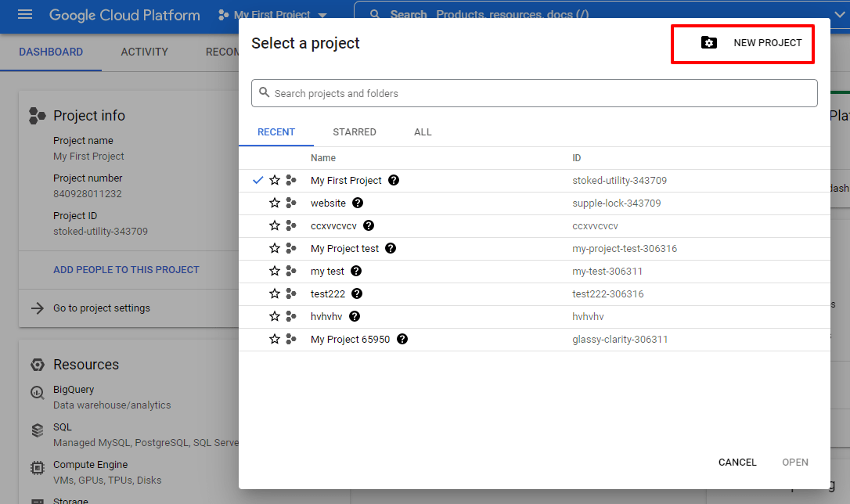Image resolution: width=850 pixels, height=504 pixels.
Task: Open the My First Project selector dropdown
Action: [272, 15]
